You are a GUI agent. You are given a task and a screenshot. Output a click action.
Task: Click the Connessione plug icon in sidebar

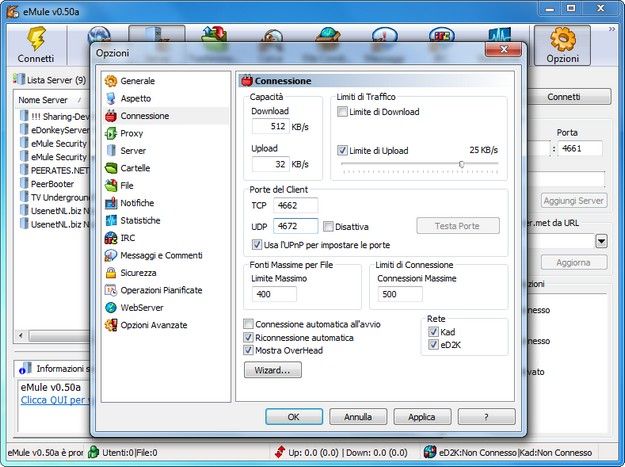point(111,116)
